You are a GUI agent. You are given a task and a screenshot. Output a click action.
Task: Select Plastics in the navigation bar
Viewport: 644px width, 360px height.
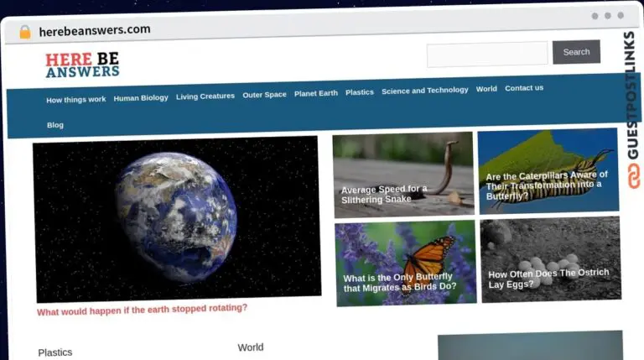pos(360,92)
